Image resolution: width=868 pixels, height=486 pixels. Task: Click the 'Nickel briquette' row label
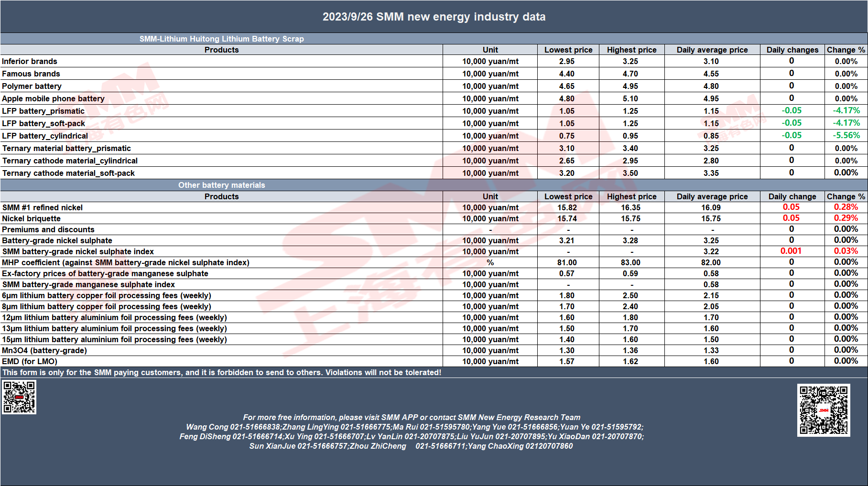tap(31, 218)
